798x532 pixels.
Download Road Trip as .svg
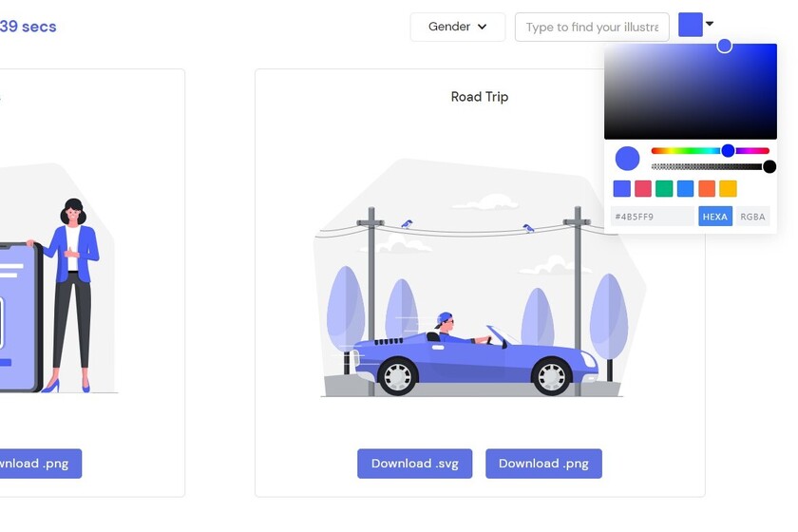point(415,464)
